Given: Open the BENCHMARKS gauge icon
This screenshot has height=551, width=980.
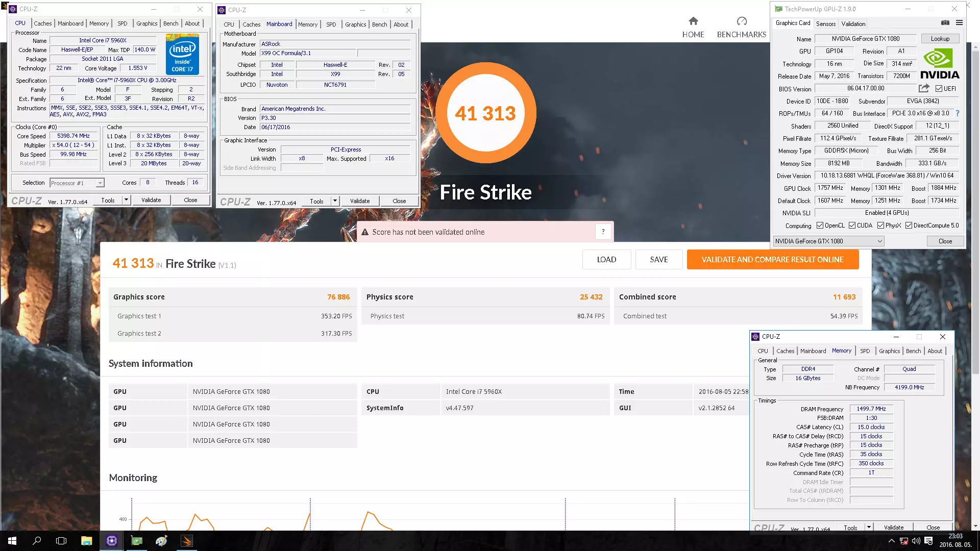Looking at the screenshot, I should [741, 21].
